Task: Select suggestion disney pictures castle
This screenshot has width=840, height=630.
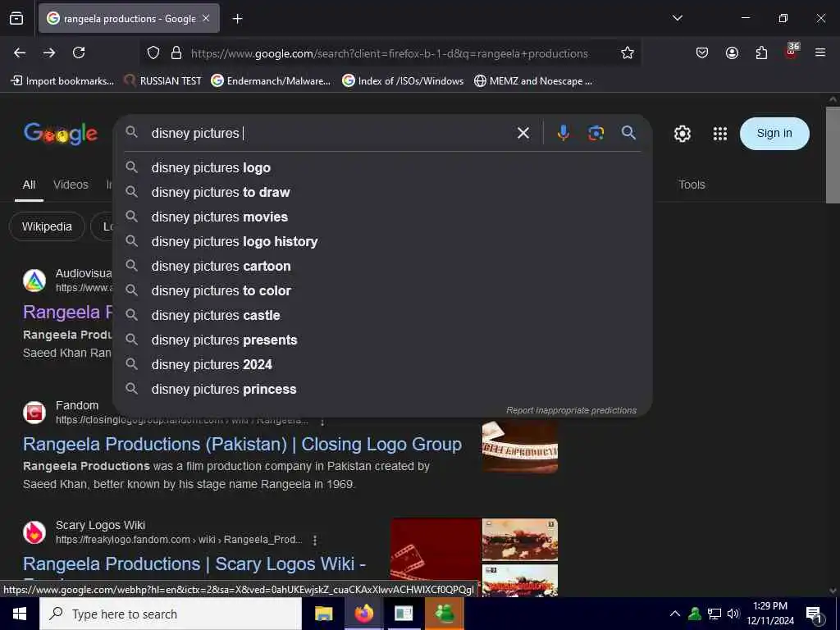Action: pyautogui.click(x=382, y=316)
